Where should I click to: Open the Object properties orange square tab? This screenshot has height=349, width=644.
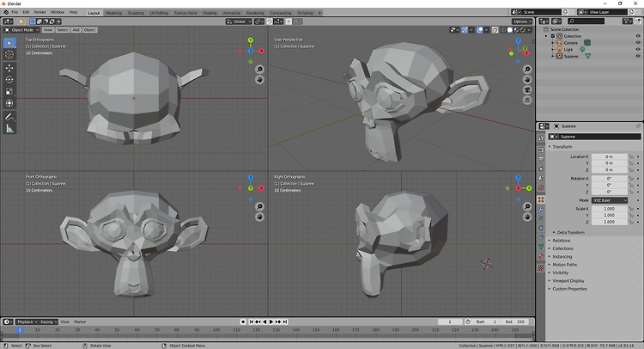[541, 199]
